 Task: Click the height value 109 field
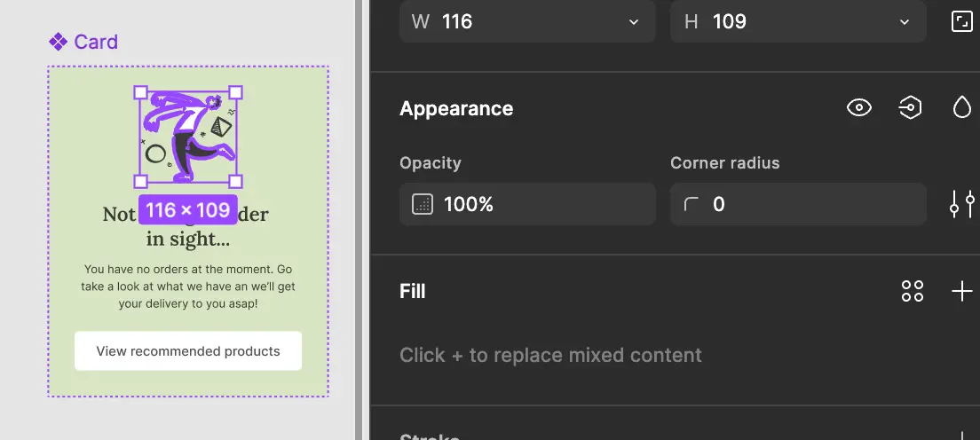click(798, 22)
